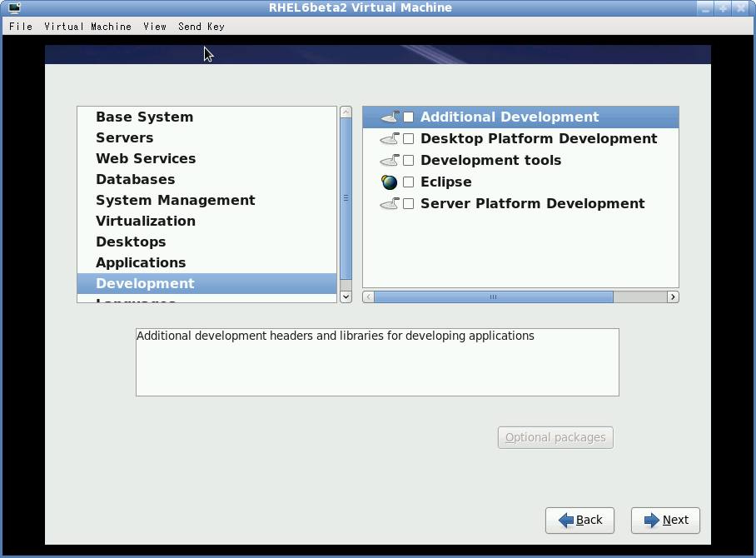Open the Virtual Machine menu

point(87,27)
